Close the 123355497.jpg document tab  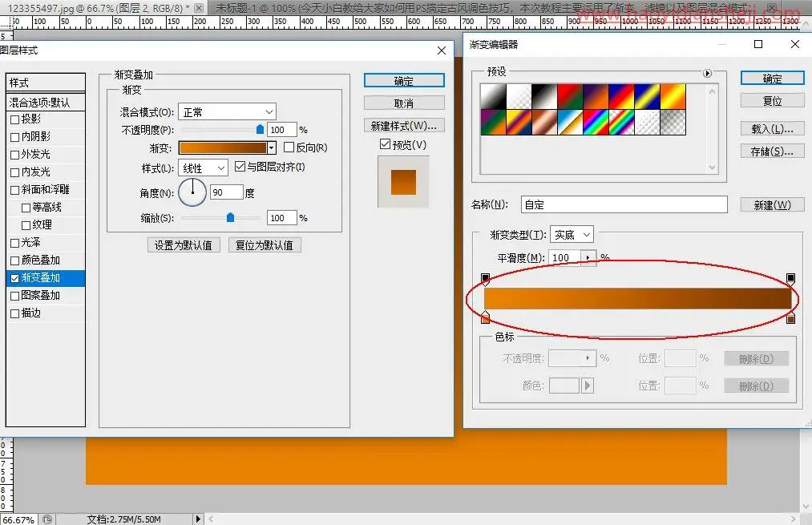(198, 8)
